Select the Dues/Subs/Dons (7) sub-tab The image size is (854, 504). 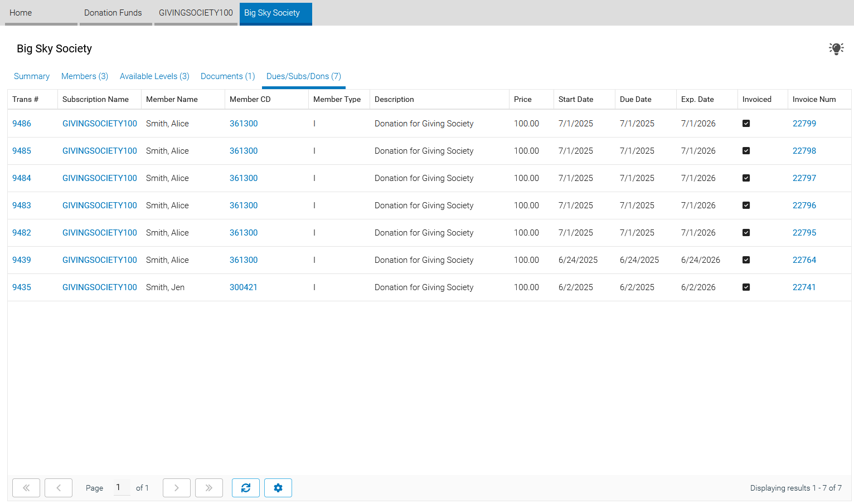click(x=304, y=76)
